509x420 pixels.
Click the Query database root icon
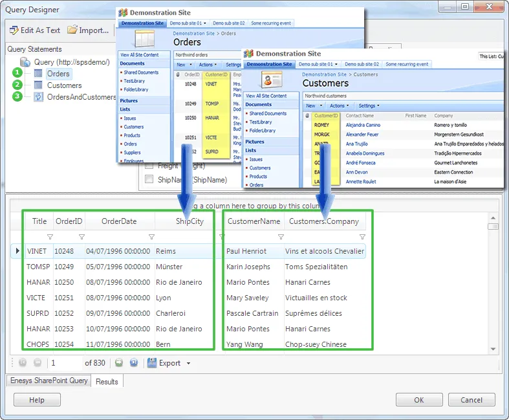(25, 62)
